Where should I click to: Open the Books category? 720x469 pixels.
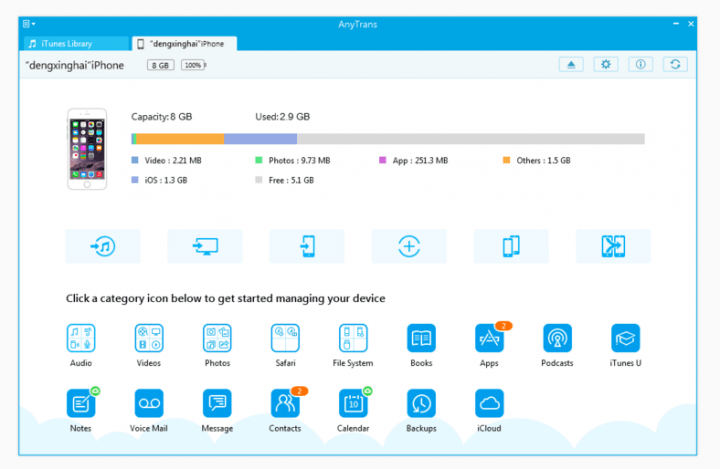click(421, 338)
